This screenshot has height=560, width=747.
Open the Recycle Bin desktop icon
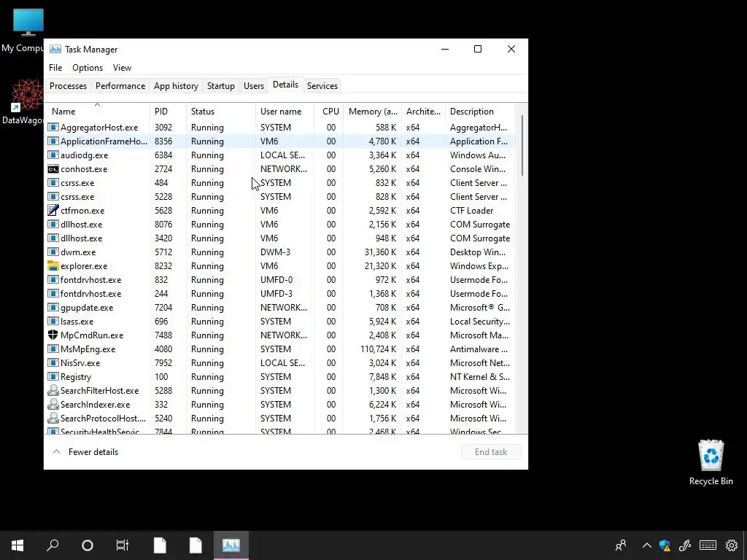[x=711, y=463]
